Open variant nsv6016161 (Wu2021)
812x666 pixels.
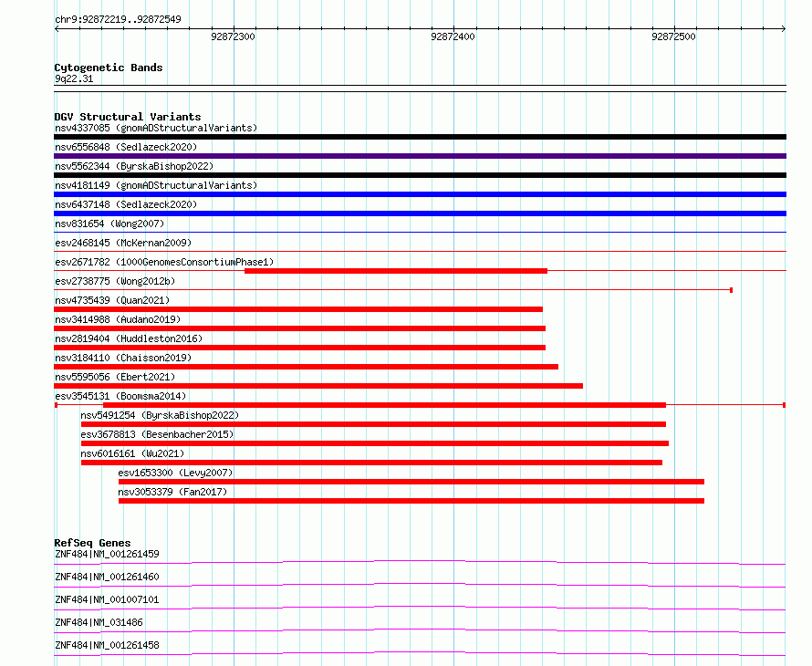tap(132, 453)
